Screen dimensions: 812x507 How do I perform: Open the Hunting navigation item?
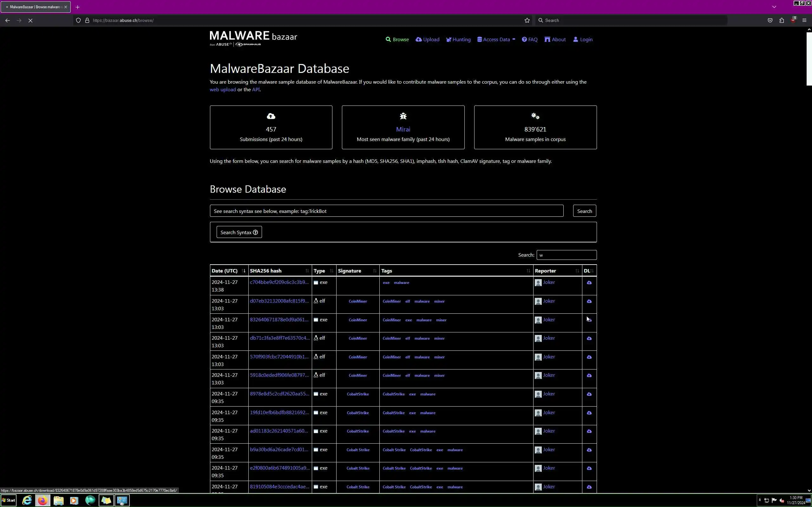(x=458, y=40)
